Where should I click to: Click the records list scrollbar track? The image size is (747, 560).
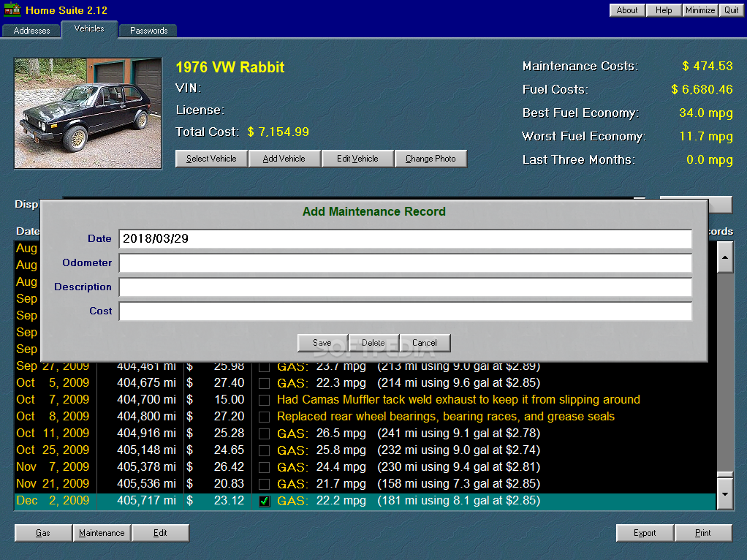point(724,371)
